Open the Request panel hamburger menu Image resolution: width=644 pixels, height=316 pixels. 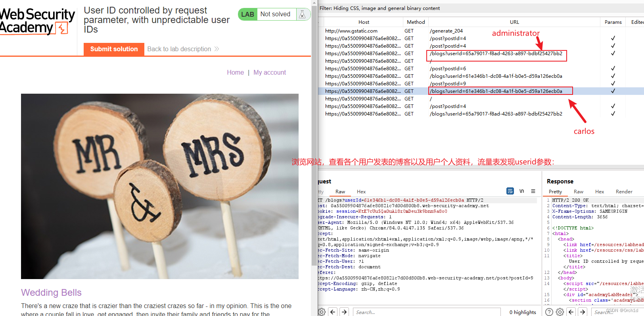533,191
